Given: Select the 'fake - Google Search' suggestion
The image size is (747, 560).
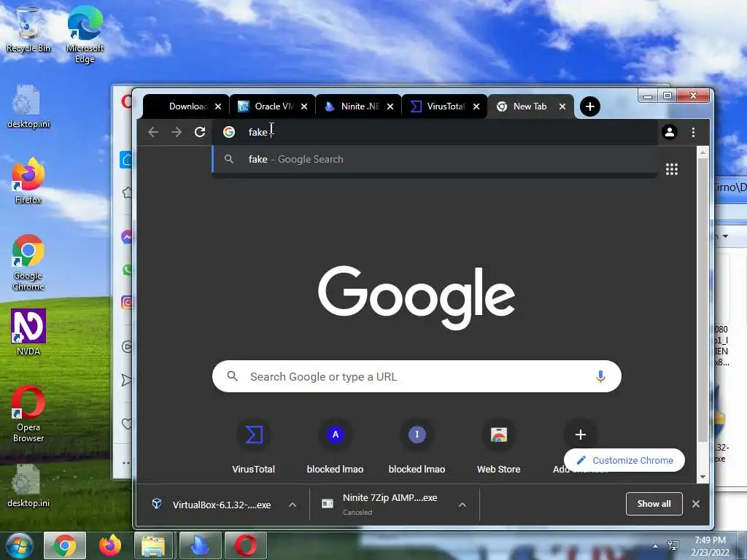Looking at the screenshot, I should (x=435, y=159).
